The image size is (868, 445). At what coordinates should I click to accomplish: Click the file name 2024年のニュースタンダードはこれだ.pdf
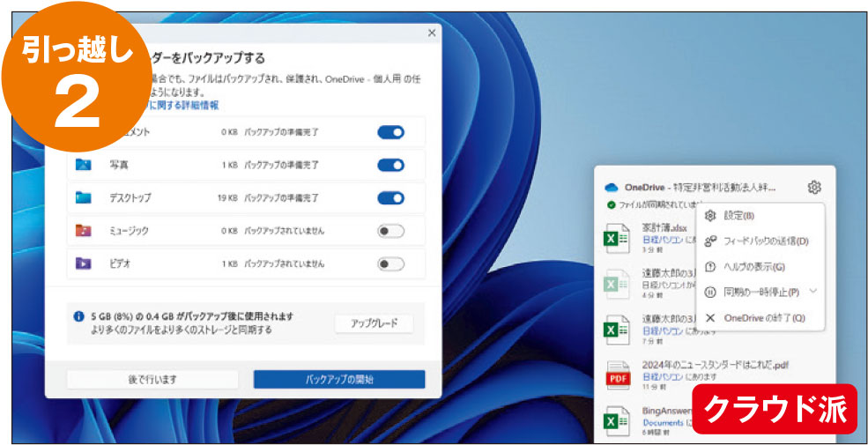(716, 366)
